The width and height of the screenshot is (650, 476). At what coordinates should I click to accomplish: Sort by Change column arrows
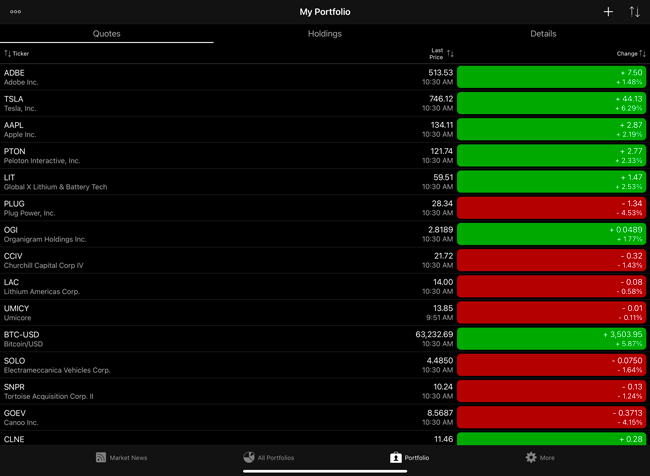643,53
